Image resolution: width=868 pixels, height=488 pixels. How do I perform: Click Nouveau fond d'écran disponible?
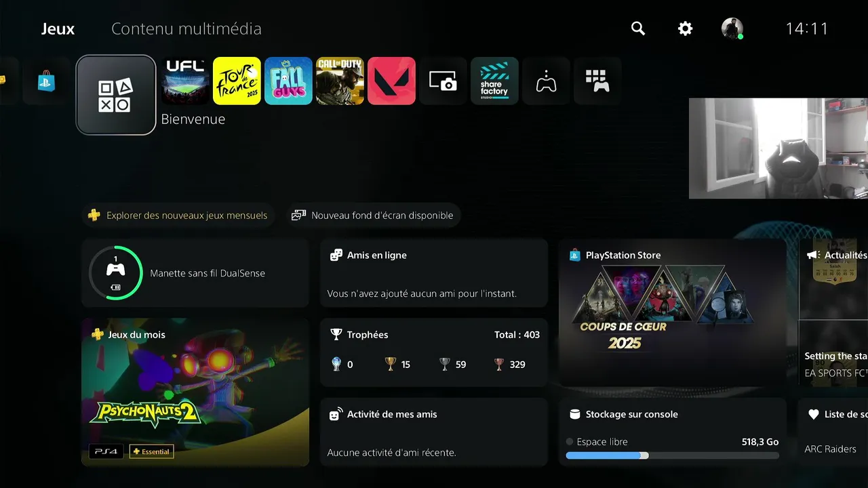click(374, 216)
